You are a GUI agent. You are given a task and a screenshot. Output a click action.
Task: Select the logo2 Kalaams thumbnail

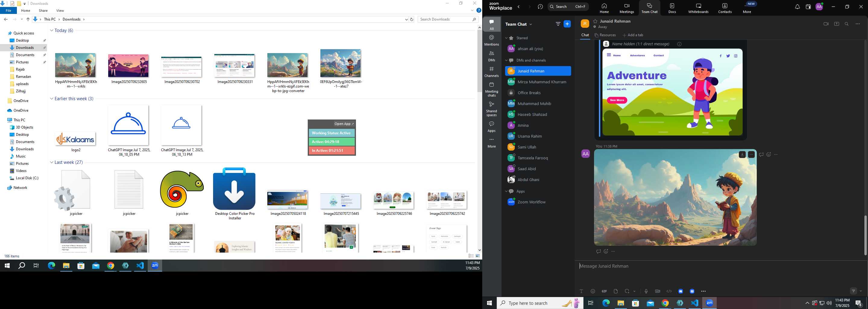(x=75, y=139)
